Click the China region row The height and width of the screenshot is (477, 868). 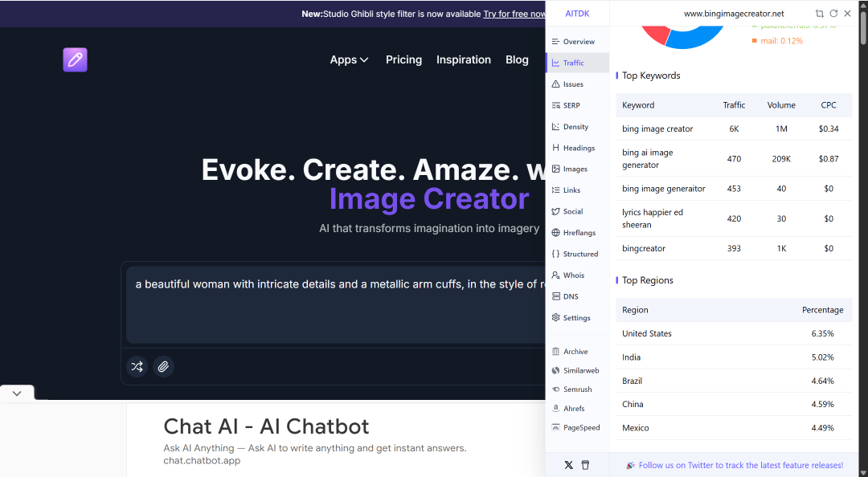[734, 404]
